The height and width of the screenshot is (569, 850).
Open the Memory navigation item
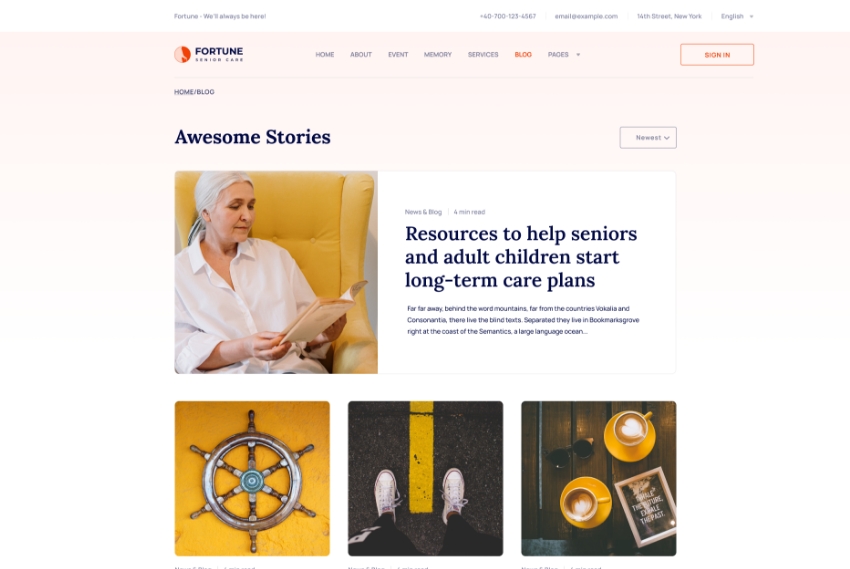click(x=437, y=55)
